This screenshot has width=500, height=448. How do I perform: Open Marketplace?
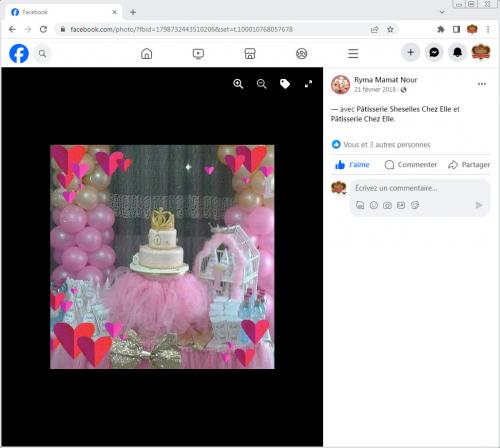pyautogui.click(x=250, y=53)
